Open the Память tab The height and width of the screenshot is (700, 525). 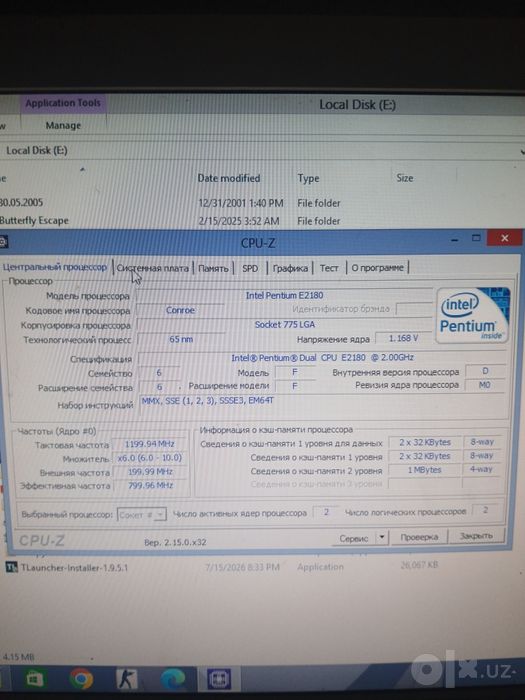[x=213, y=268]
